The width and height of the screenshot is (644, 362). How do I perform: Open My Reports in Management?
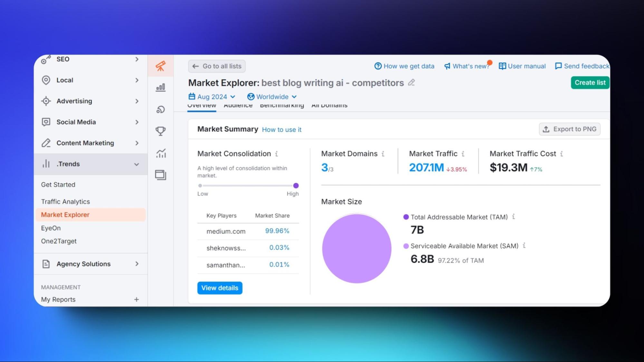(x=58, y=300)
